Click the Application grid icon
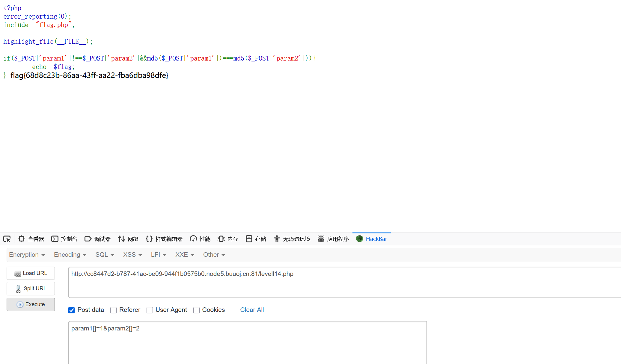The image size is (621, 364). (321, 239)
